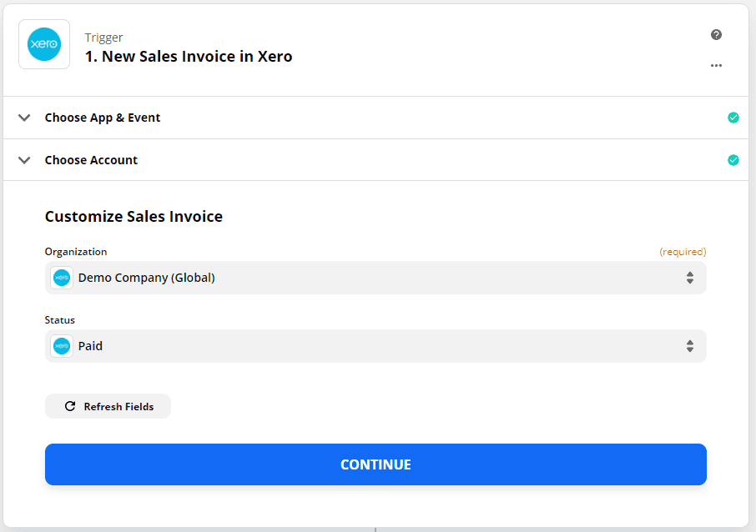The width and height of the screenshot is (756, 532).
Task: Click the Customize Sales Invoice heading
Action: coord(134,216)
